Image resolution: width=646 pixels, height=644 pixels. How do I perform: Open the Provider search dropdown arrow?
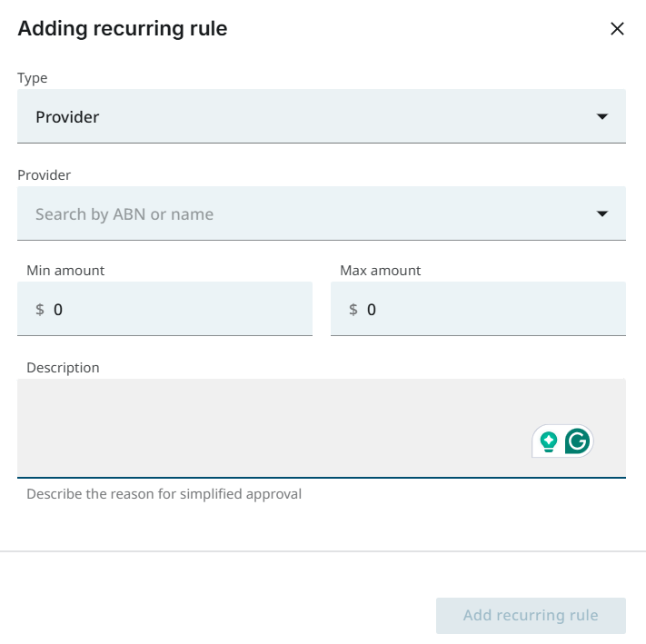pyautogui.click(x=601, y=214)
